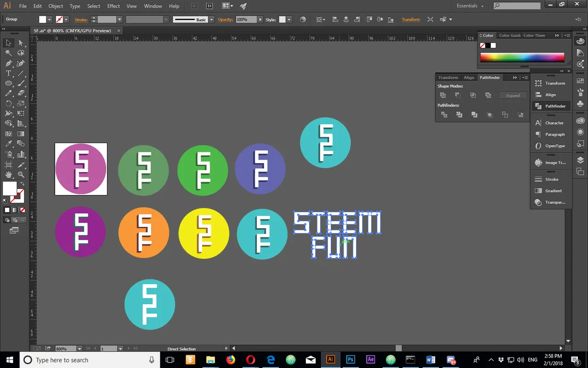Enable Draw Normal mode in toolbox
588x368 pixels.
click(x=7, y=220)
